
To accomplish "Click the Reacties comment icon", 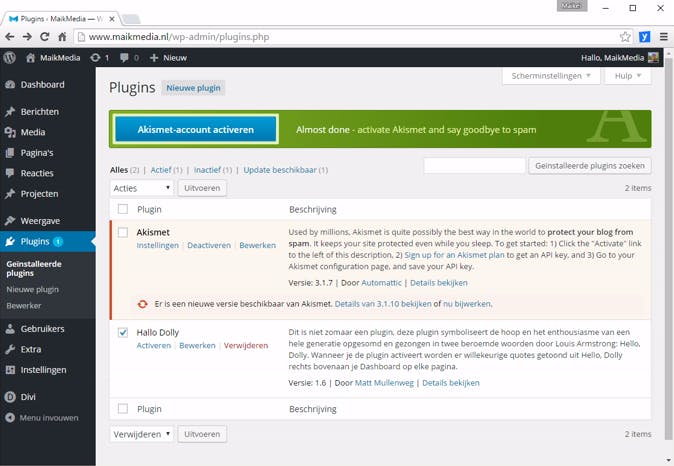I will (10, 173).
